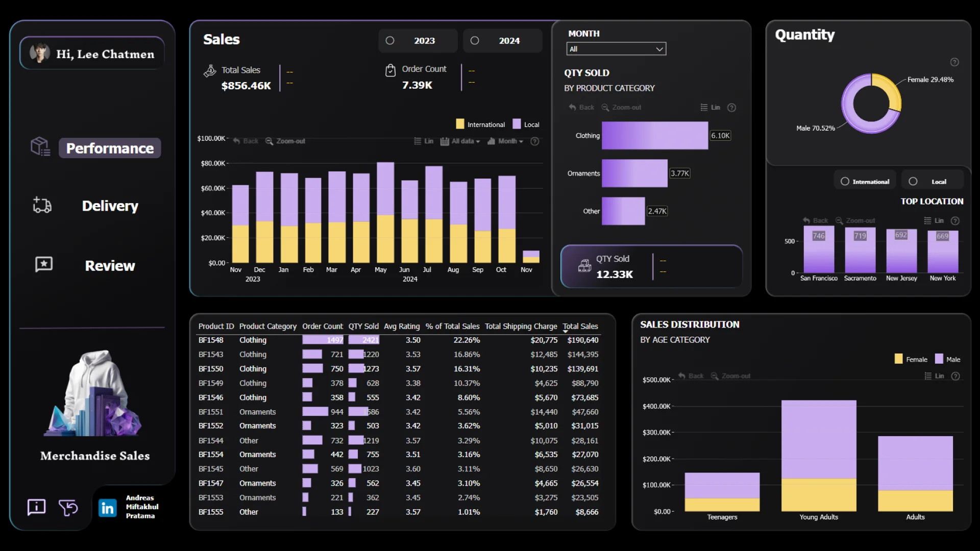Sort table by % of Total Sales column

coord(452,327)
